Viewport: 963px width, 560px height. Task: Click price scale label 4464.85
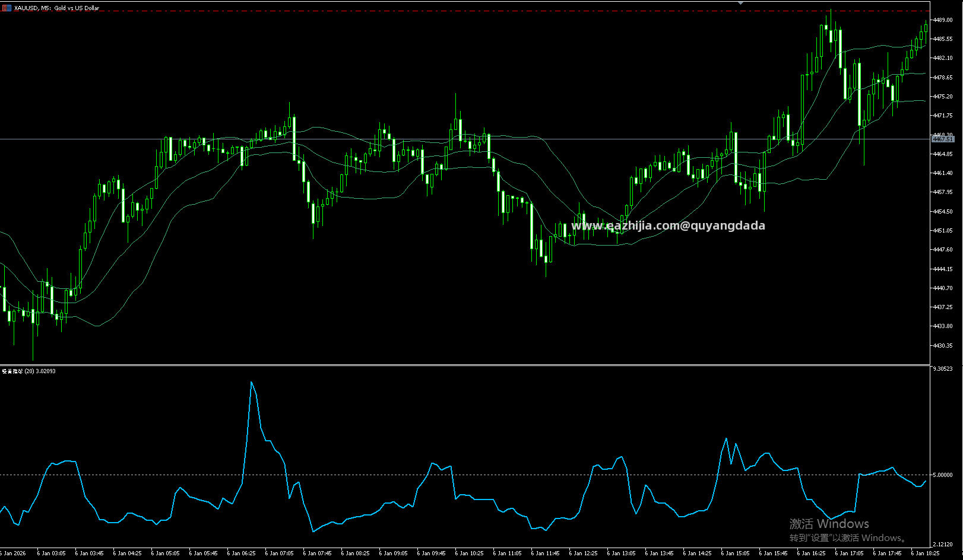click(x=943, y=154)
